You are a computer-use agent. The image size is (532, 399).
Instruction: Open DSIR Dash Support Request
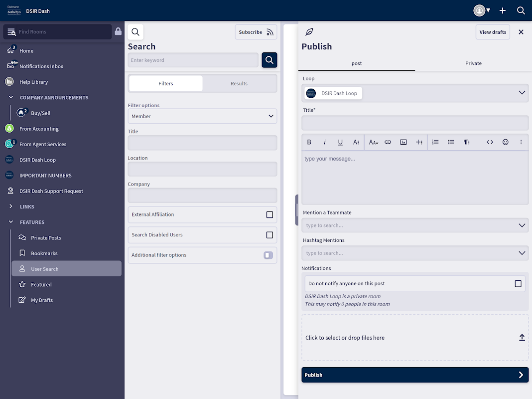[51, 191]
